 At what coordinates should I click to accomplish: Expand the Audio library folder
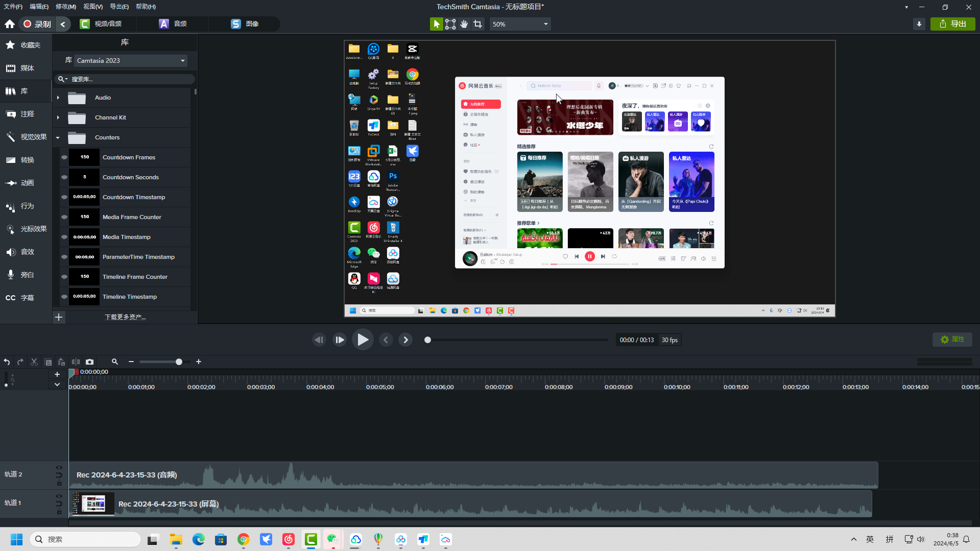coord(58,98)
